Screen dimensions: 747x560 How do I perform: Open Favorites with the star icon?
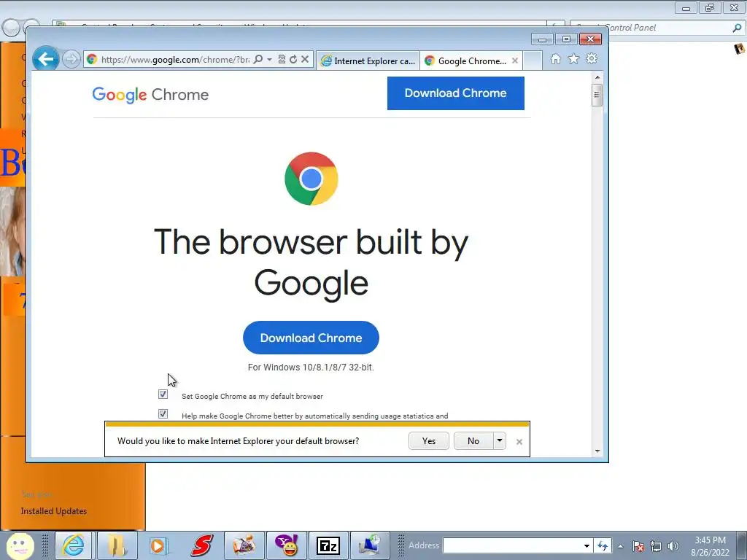[573, 59]
